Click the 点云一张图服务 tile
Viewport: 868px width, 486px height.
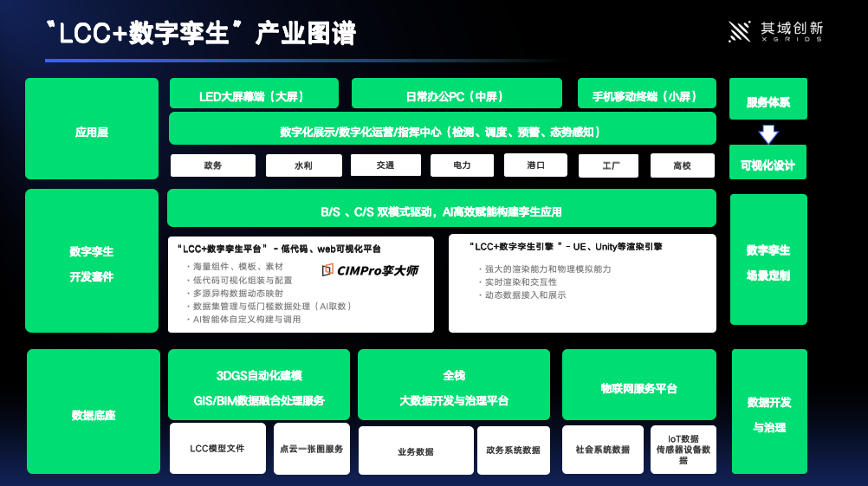pyautogui.click(x=312, y=449)
